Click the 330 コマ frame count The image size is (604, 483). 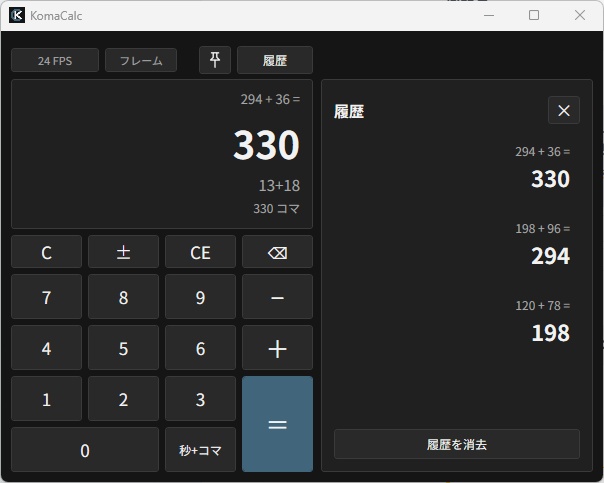pyautogui.click(x=276, y=209)
